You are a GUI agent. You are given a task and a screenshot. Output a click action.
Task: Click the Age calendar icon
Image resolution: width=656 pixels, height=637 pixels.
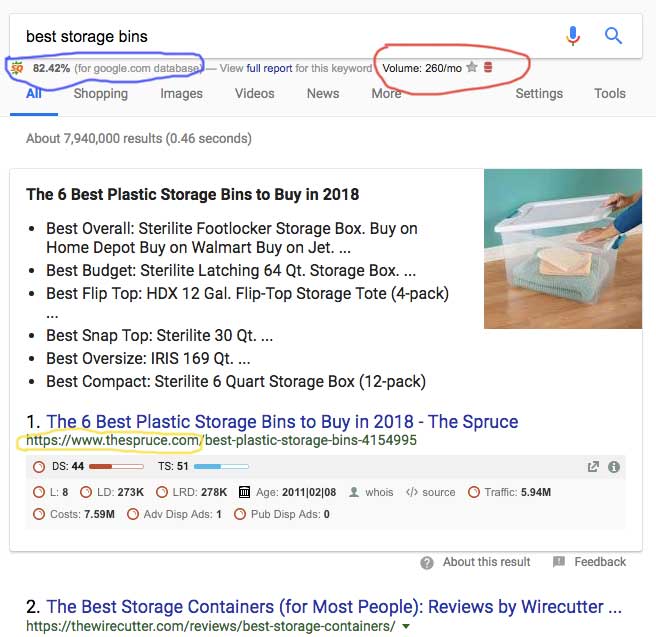point(244,492)
